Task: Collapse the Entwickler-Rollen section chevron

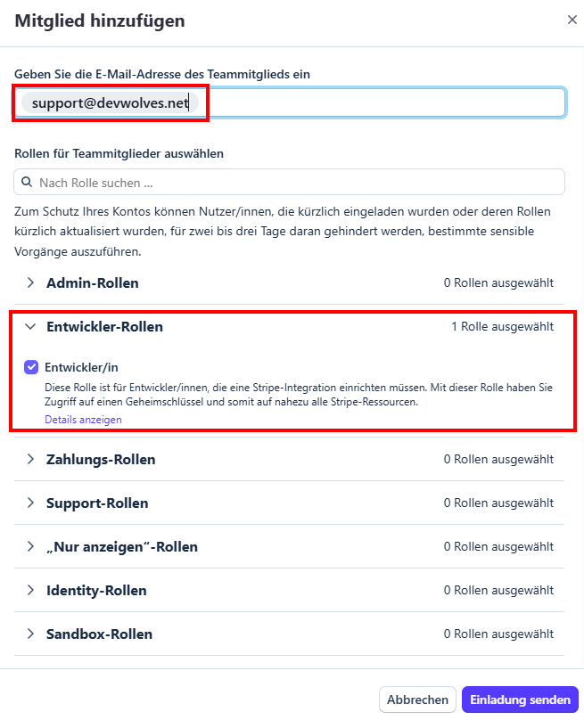Action: click(x=30, y=327)
